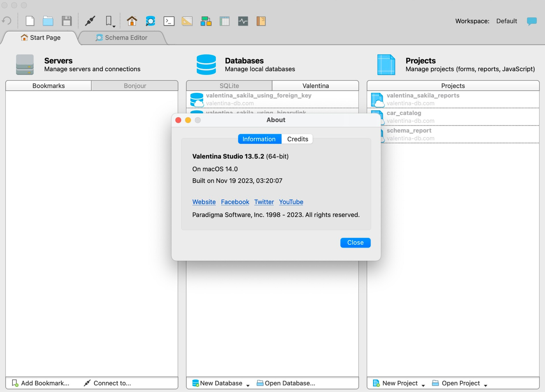Click the folder icon beside Open Project

click(435, 383)
